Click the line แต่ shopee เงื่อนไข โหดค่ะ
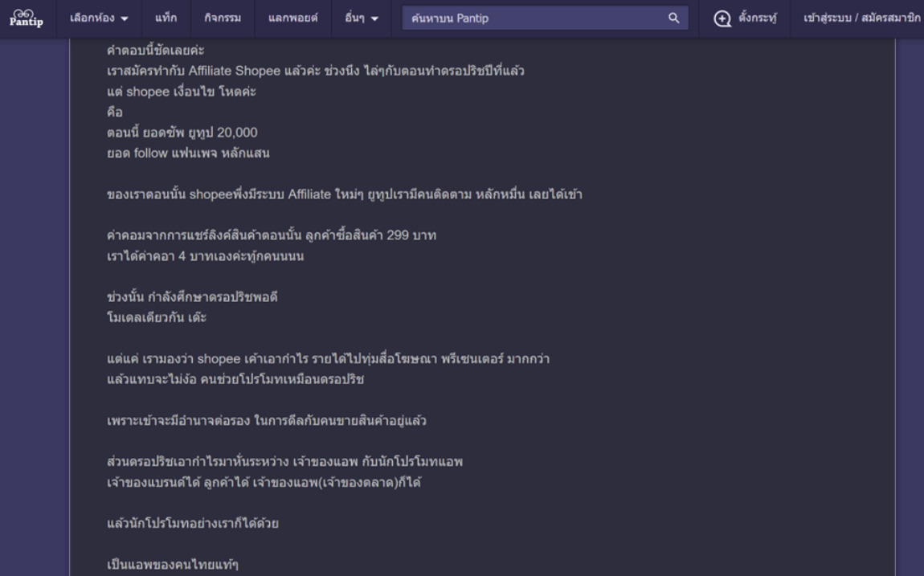This screenshot has height=576, width=924. click(x=182, y=92)
